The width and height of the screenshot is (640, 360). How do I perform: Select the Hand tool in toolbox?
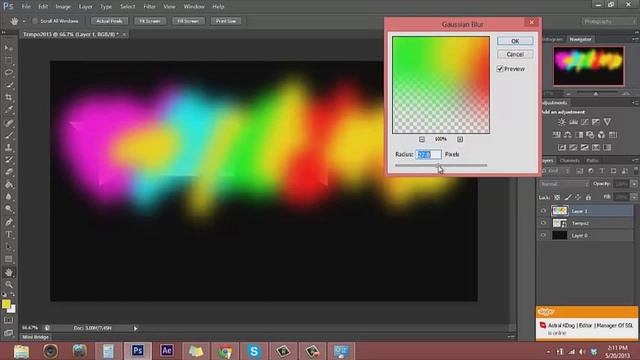coord(9,272)
